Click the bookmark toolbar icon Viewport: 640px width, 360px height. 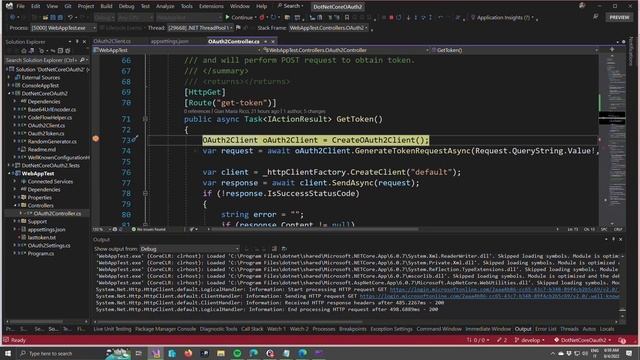coord(347,18)
